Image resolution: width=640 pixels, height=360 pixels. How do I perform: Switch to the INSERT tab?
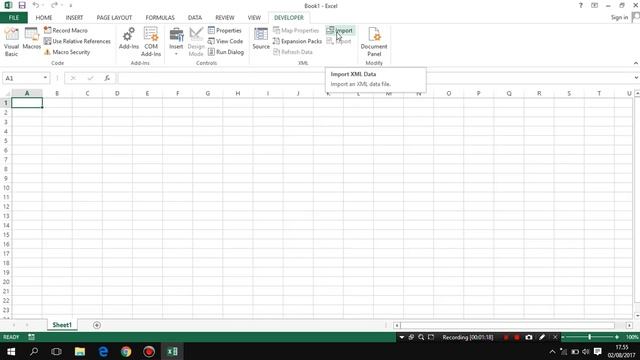74,18
